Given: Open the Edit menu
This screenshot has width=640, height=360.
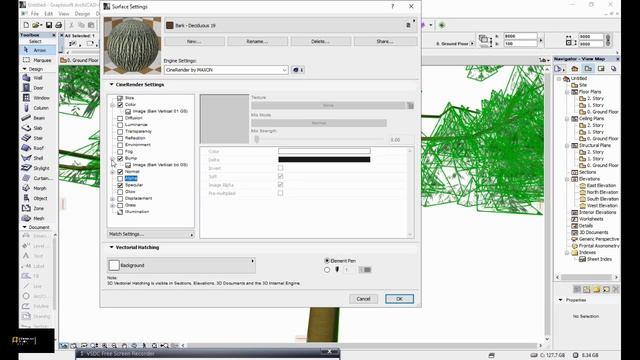Looking at the screenshot, I should coord(49,13).
